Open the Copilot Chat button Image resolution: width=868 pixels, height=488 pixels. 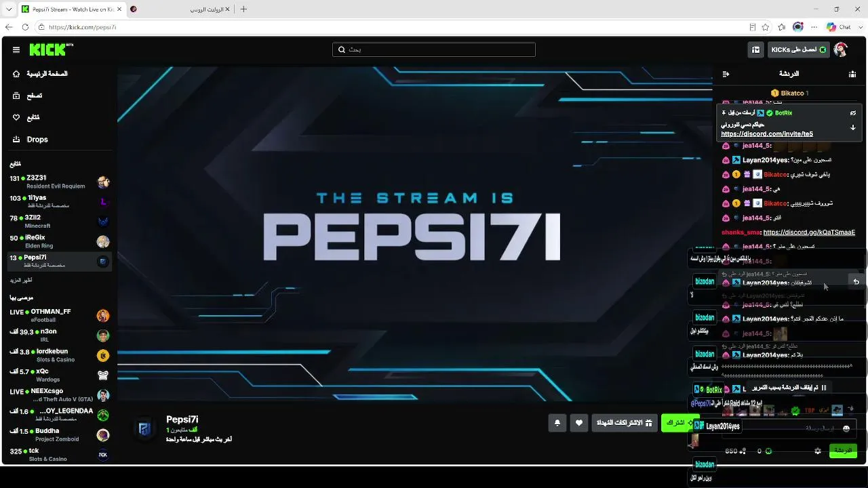[x=839, y=27]
